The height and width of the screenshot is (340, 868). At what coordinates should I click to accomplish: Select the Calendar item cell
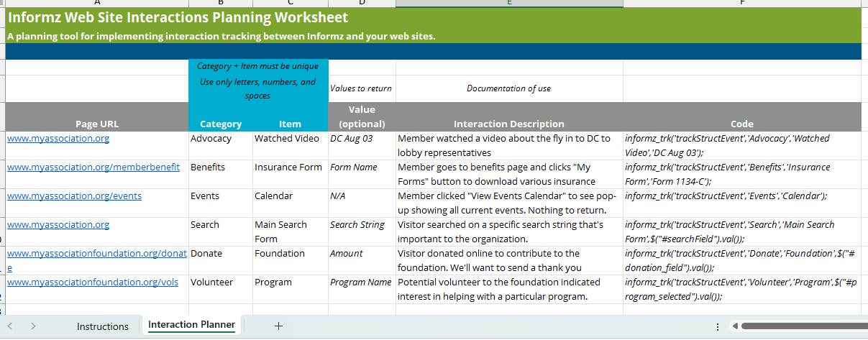[x=291, y=203]
